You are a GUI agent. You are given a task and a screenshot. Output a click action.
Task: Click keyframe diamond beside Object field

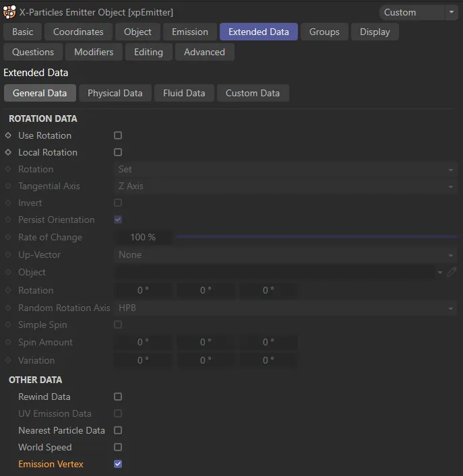(x=8, y=272)
